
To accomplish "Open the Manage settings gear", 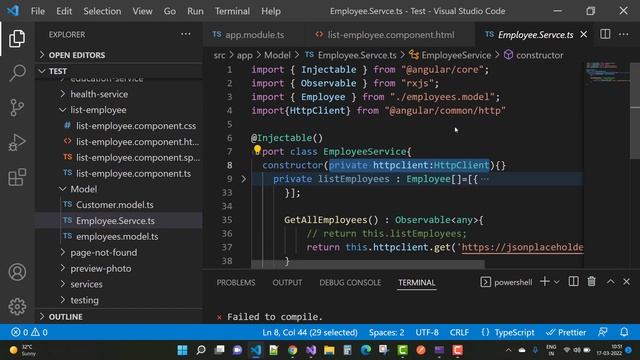I will pyautogui.click(x=17, y=306).
